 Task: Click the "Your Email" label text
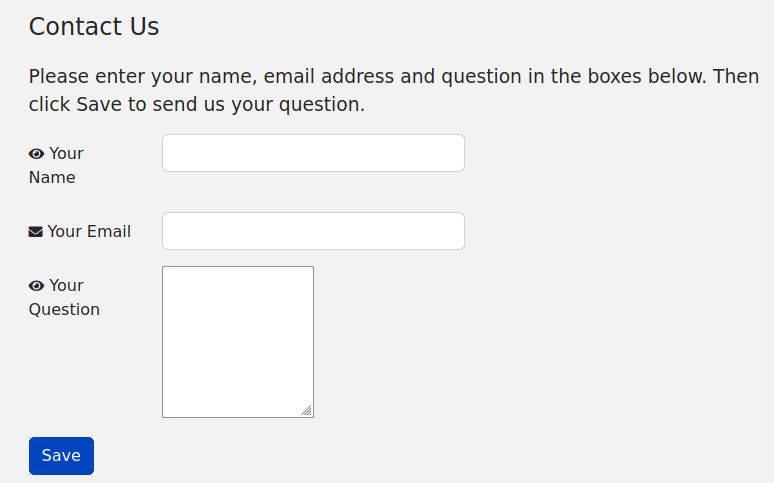tap(89, 231)
